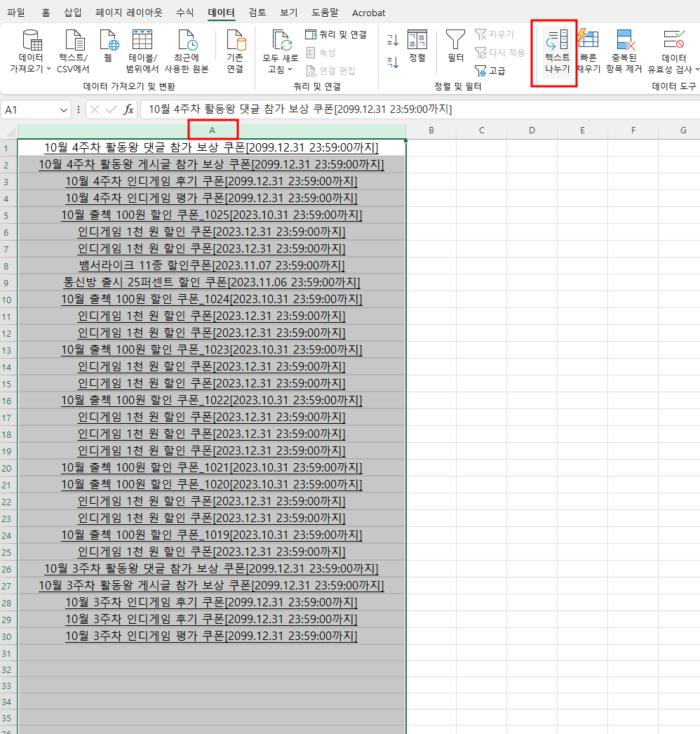Click the fx Insert Function button
The image size is (700, 734).
(128, 109)
